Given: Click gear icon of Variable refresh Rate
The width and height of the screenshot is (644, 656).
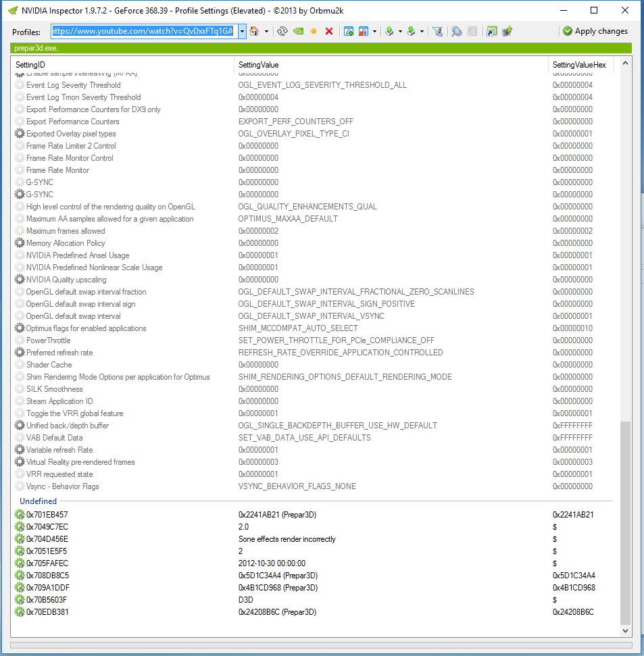Looking at the screenshot, I should [x=20, y=450].
